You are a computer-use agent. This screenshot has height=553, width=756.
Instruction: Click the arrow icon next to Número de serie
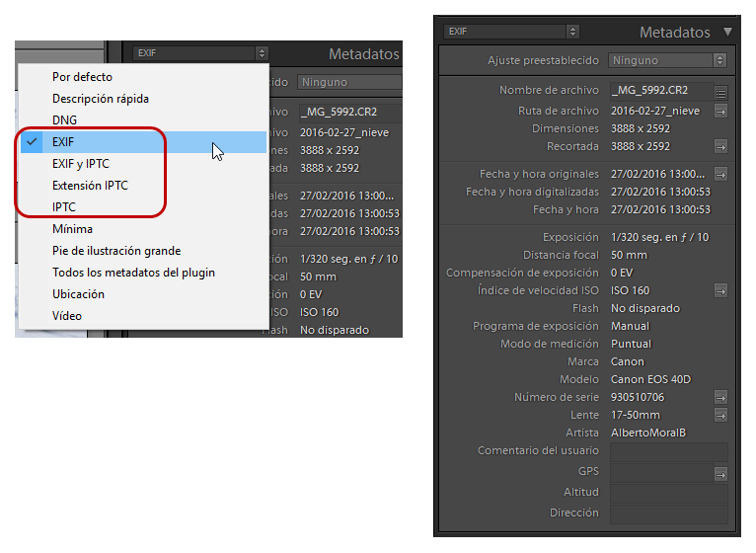(x=720, y=398)
